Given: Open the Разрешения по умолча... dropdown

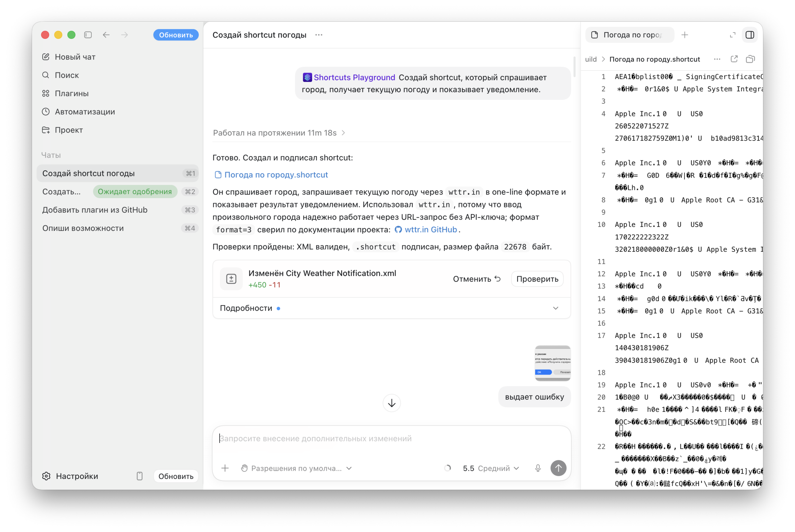Looking at the screenshot, I should [x=297, y=469].
